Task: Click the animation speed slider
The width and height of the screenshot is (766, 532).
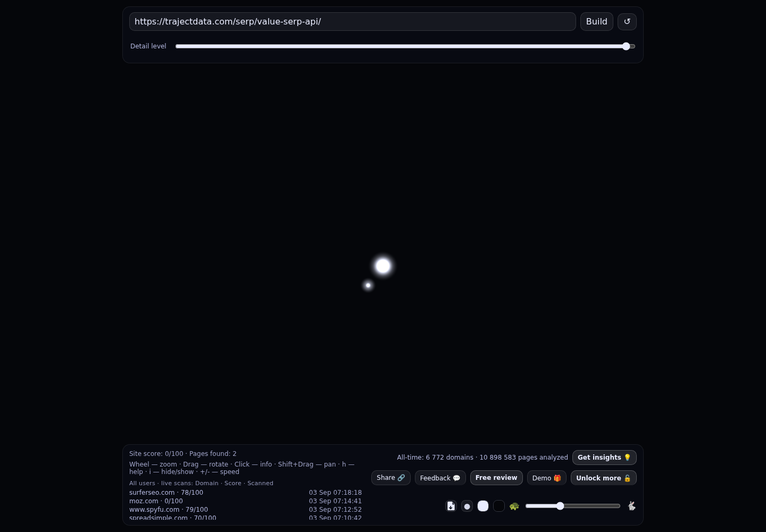Action: click(x=573, y=506)
